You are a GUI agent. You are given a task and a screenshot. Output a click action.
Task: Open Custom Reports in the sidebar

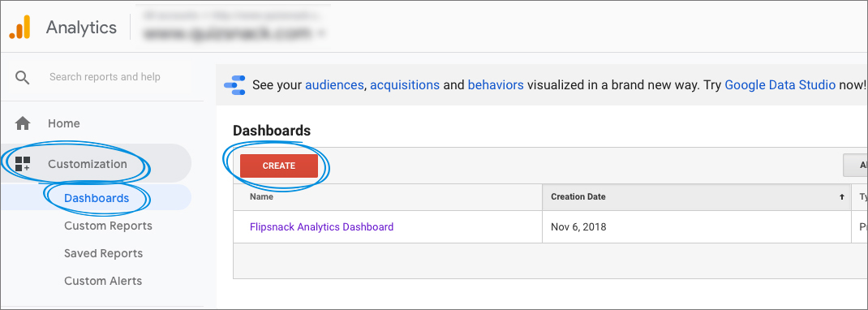click(x=108, y=226)
